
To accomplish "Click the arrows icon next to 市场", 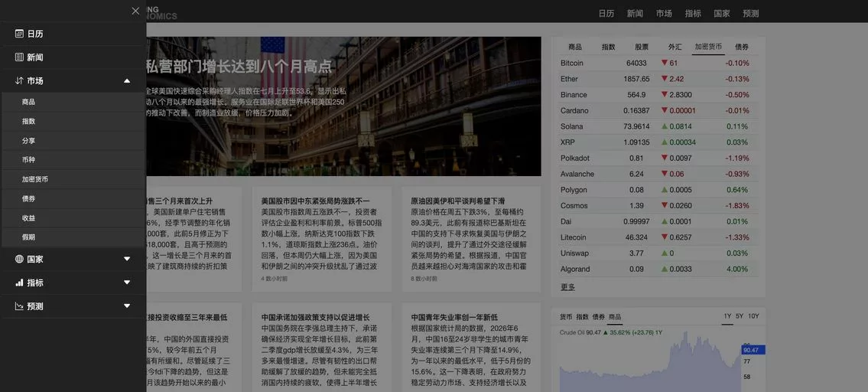I will pos(19,81).
